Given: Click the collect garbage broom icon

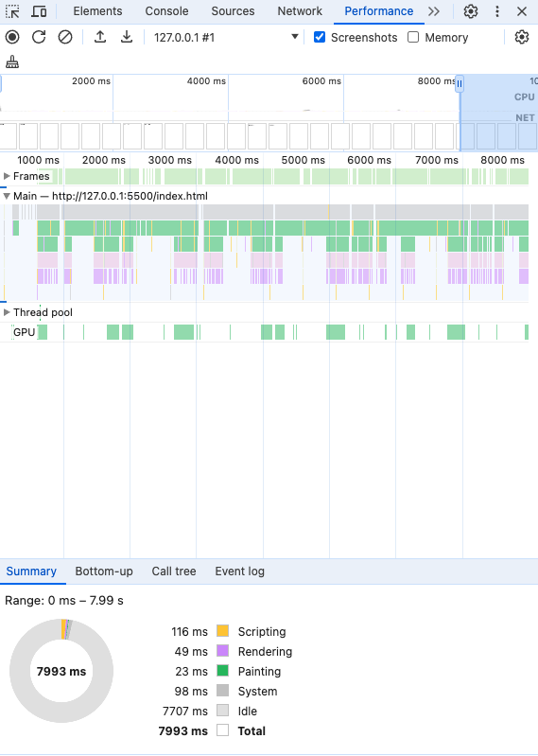Looking at the screenshot, I should click(12, 62).
